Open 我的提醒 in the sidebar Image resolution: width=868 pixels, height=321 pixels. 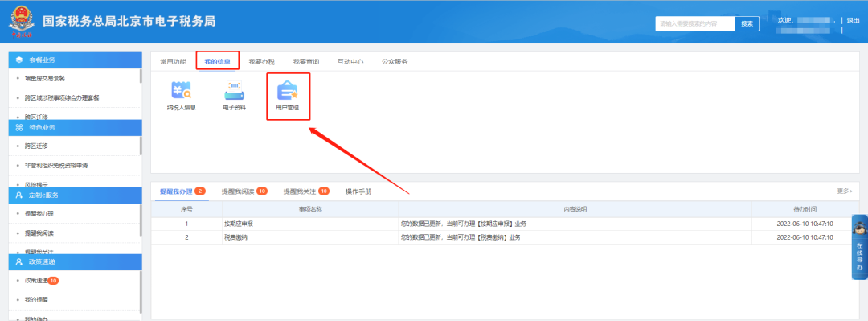click(36, 300)
